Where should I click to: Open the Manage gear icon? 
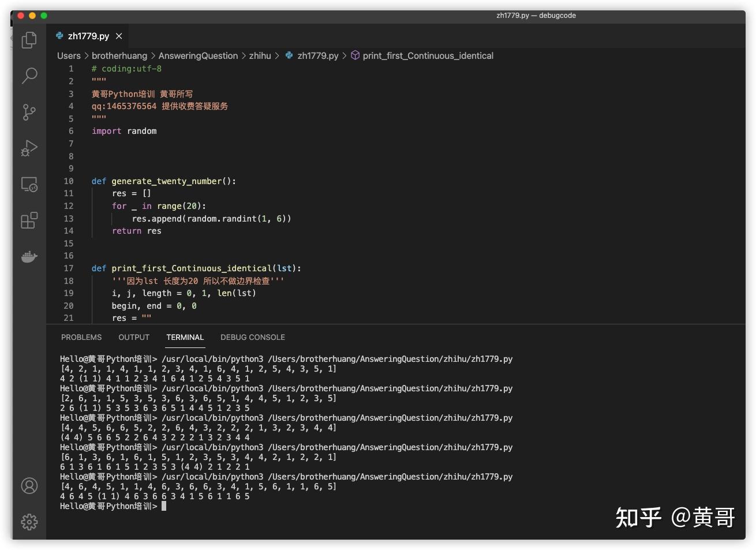pos(29,522)
